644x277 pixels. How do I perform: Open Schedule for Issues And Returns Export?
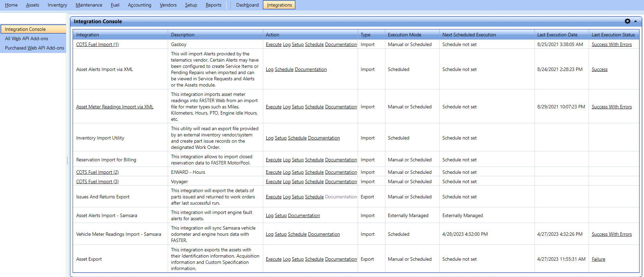[314, 197]
